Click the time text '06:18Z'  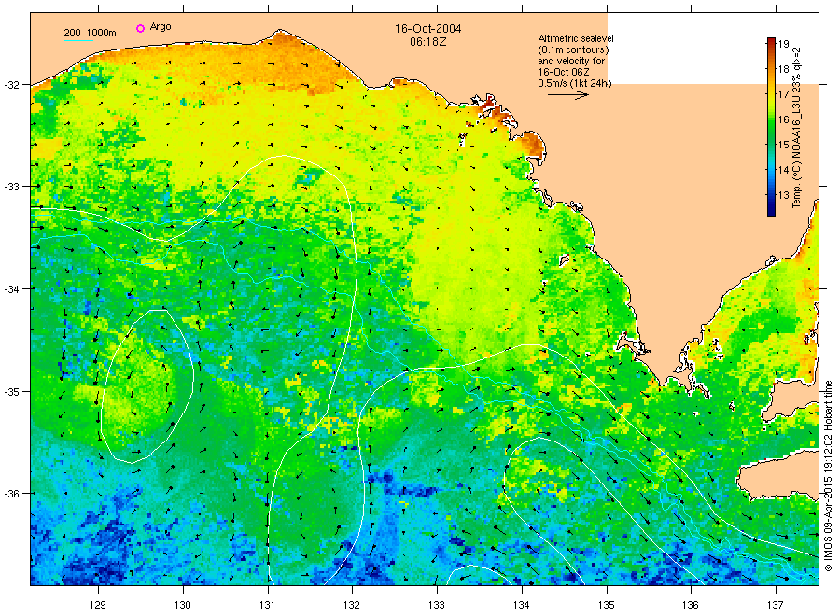[x=428, y=41]
